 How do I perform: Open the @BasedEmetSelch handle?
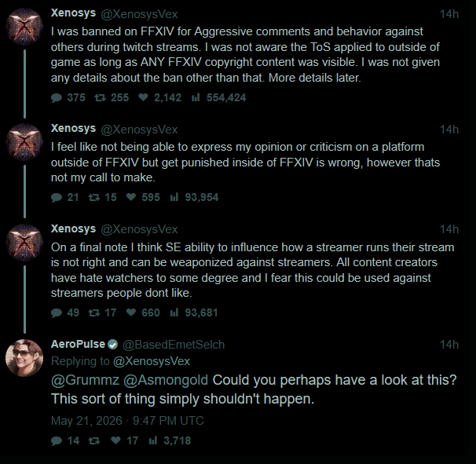point(174,345)
